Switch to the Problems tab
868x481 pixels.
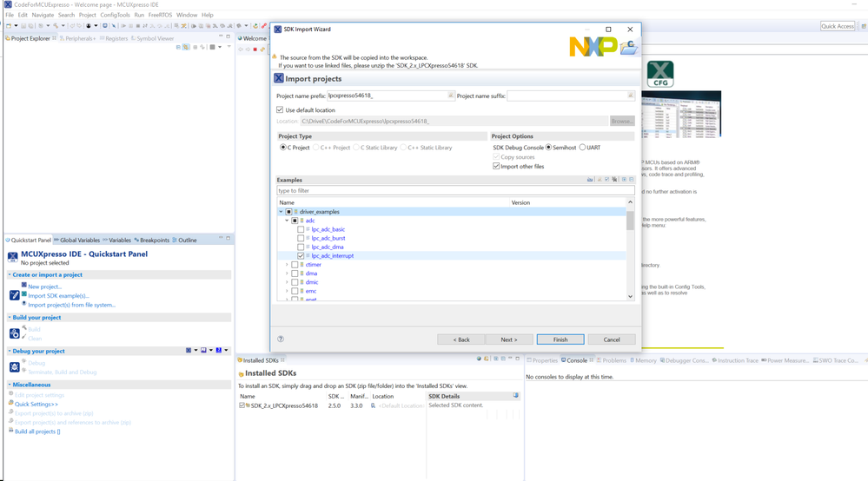pyautogui.click(x=611, y=360)
